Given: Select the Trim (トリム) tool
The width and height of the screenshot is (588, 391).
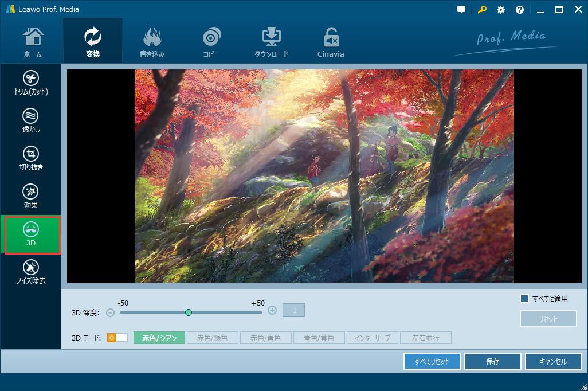Looking at the screenshot, I should click(x=31, y=83).
